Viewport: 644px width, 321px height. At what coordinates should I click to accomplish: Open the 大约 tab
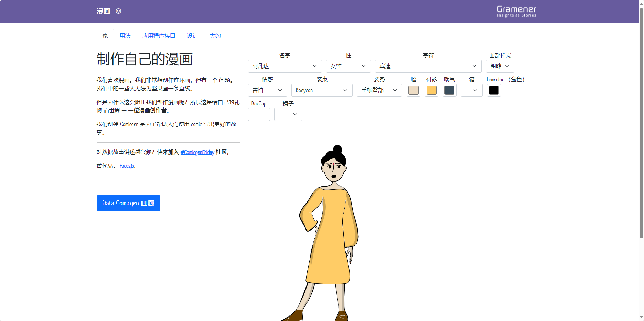[215, 35]
